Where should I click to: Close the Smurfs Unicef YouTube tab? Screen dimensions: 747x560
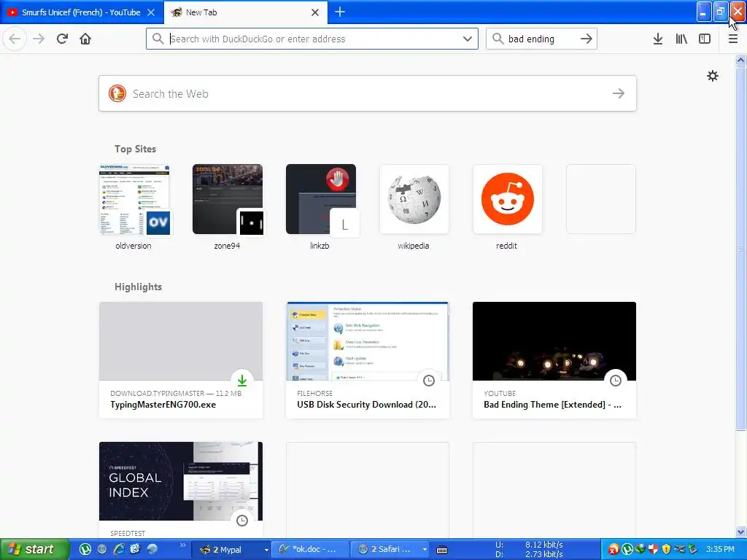click(x=151, y=12)
